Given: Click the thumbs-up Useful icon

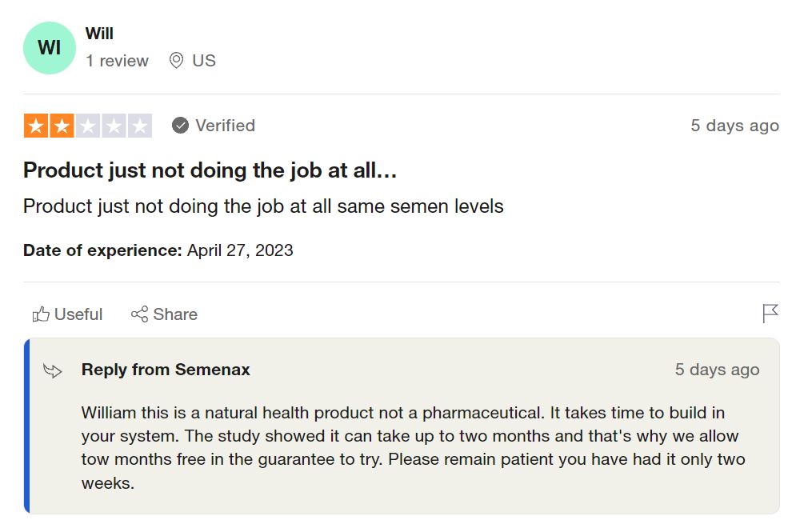Looking at the screenshot, I should [x=41, y=314].
